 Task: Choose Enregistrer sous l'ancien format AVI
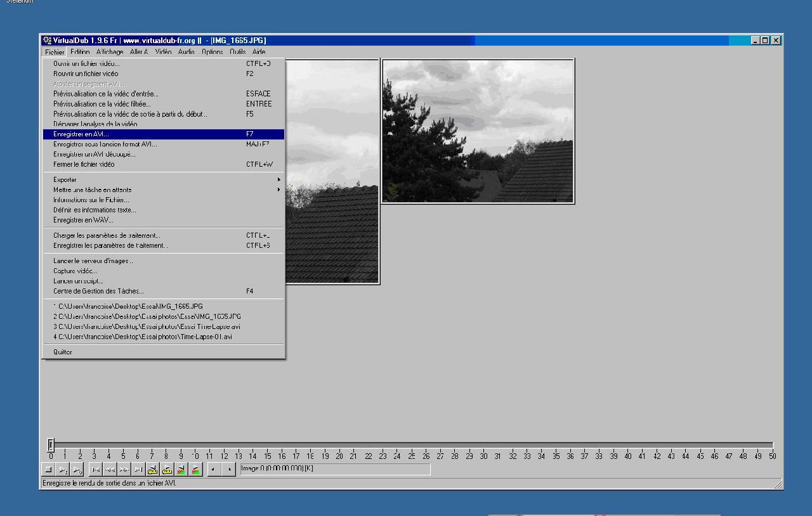[164, 145]
